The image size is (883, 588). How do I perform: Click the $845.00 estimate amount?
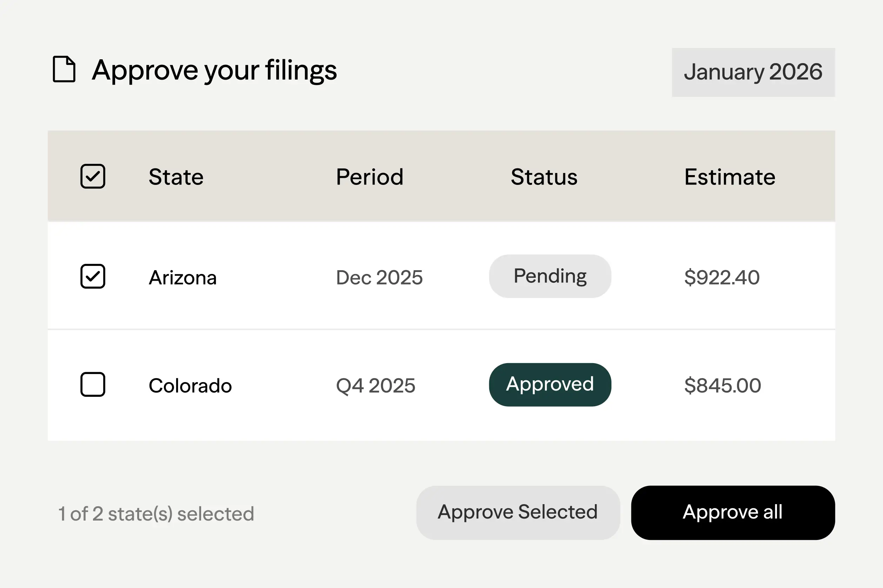pos(723,386)
